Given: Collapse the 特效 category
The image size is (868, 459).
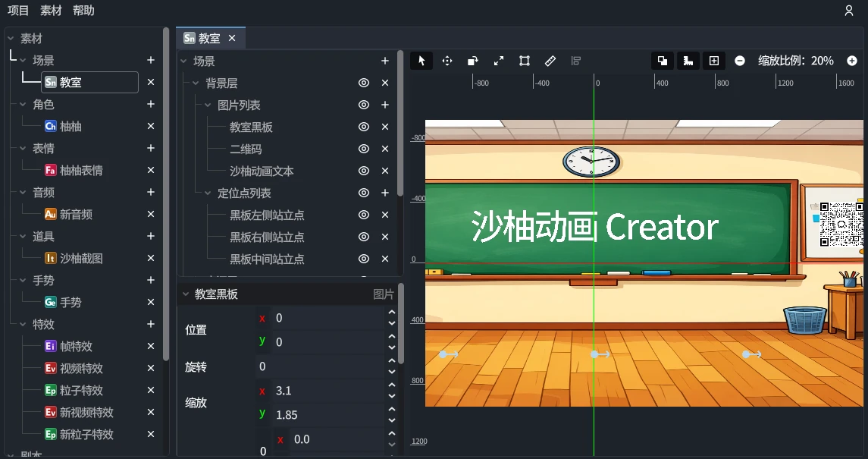Looking at the screenshot, I should pyautogui.click(x=23, y=324).
